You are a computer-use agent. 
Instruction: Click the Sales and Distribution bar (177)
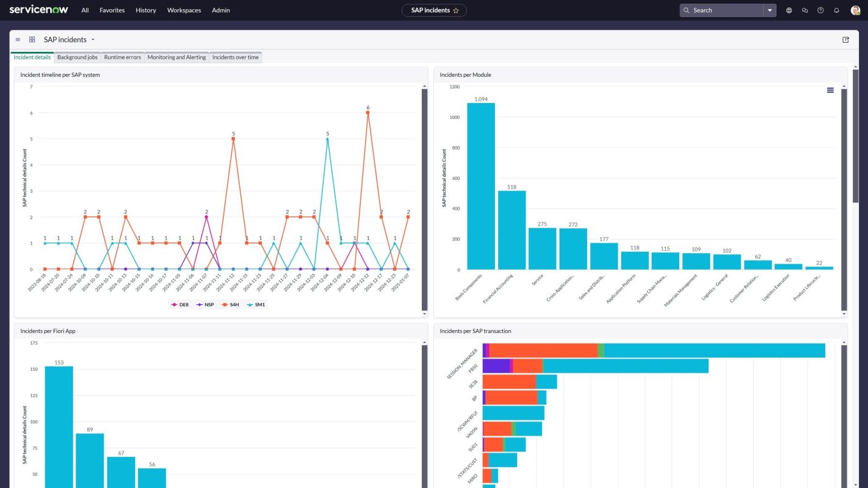(x=604, y=256)
